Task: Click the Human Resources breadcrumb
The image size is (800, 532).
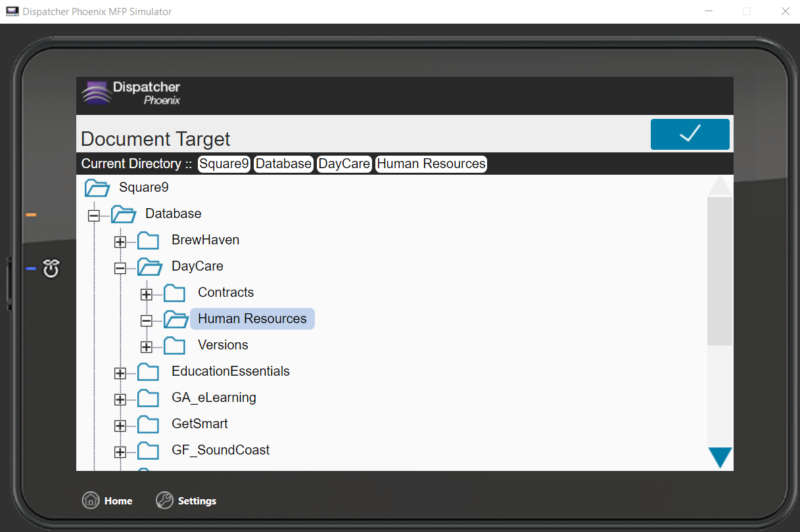Action: 431,164
